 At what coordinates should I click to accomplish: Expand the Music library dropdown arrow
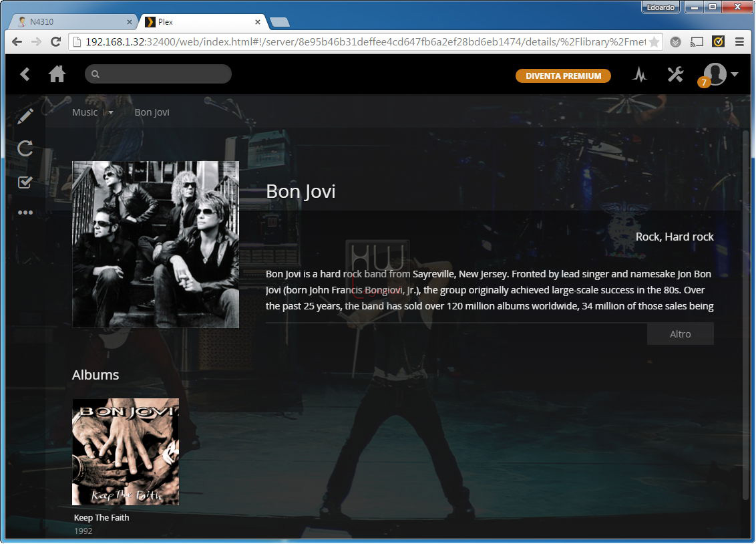111,112
